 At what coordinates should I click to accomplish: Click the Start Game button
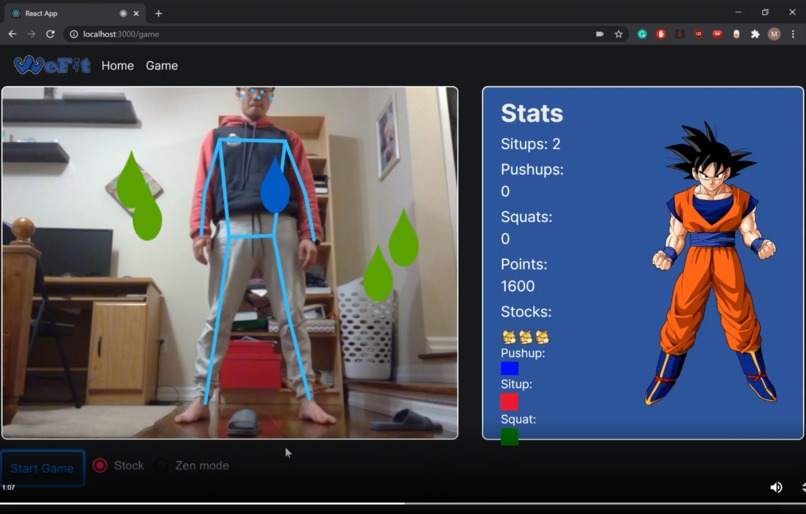(42, 468)
